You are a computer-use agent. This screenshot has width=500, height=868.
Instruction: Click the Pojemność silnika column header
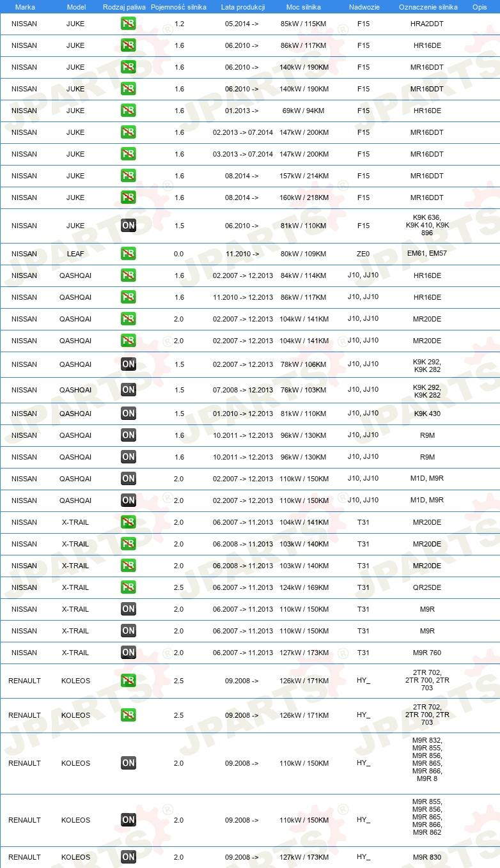178,7
